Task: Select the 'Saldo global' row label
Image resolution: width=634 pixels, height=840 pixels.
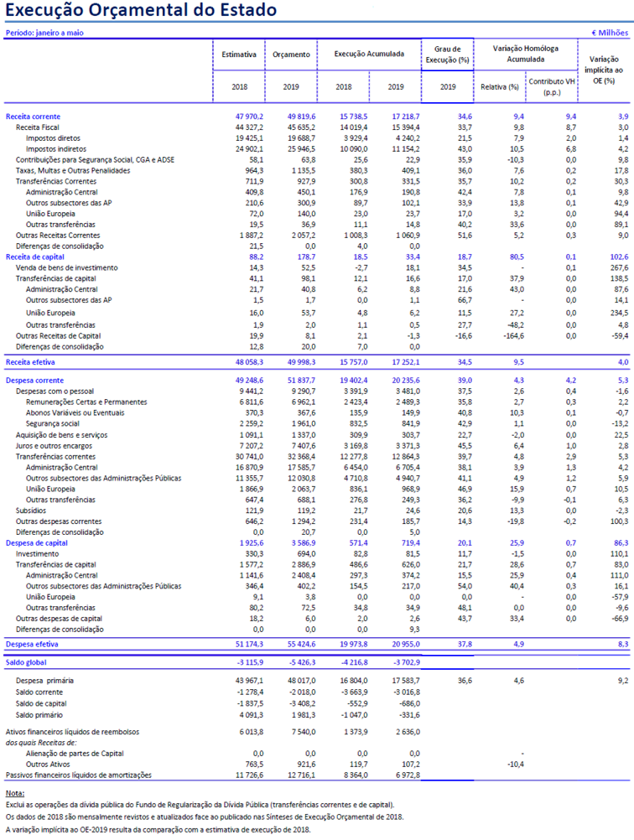Action: [27, 661]
